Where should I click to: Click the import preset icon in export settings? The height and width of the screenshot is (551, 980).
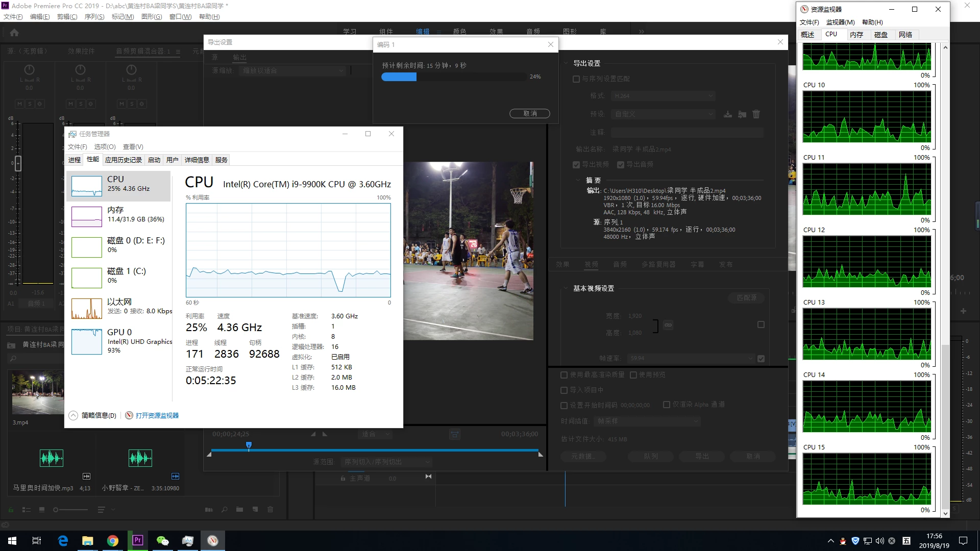click(x=742, y=114)
